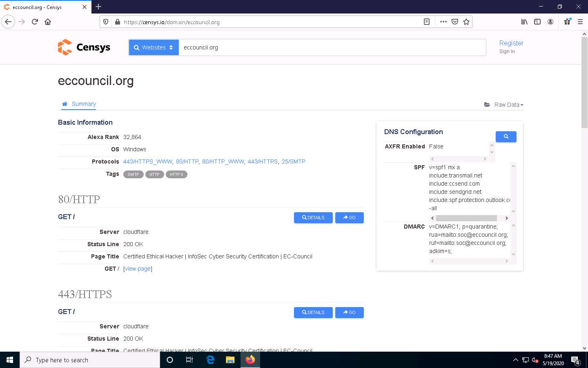Viewport: 588px width, 368px height.
Task: Open the tracking protection shield icon
Action: coord(106,22)
